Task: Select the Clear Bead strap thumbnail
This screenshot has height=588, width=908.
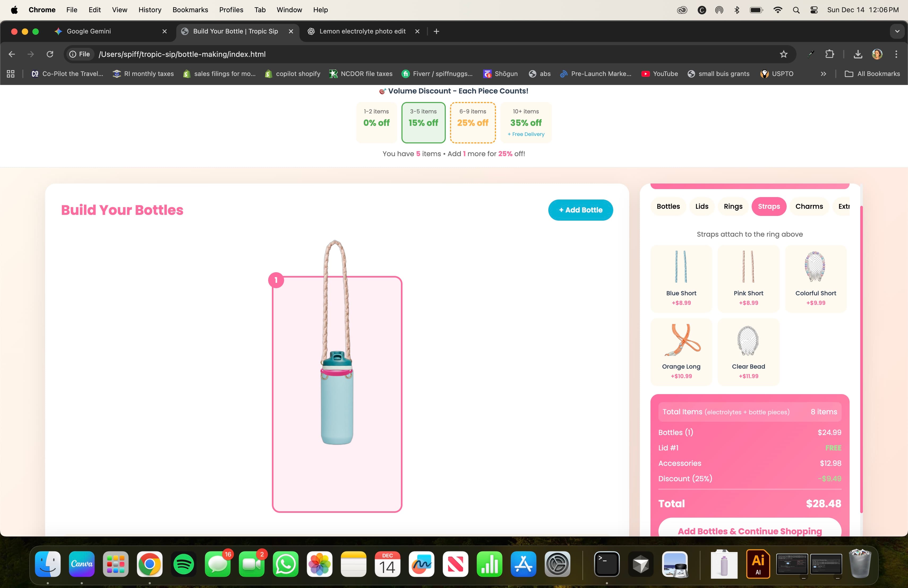Action: tap(748, 350)
